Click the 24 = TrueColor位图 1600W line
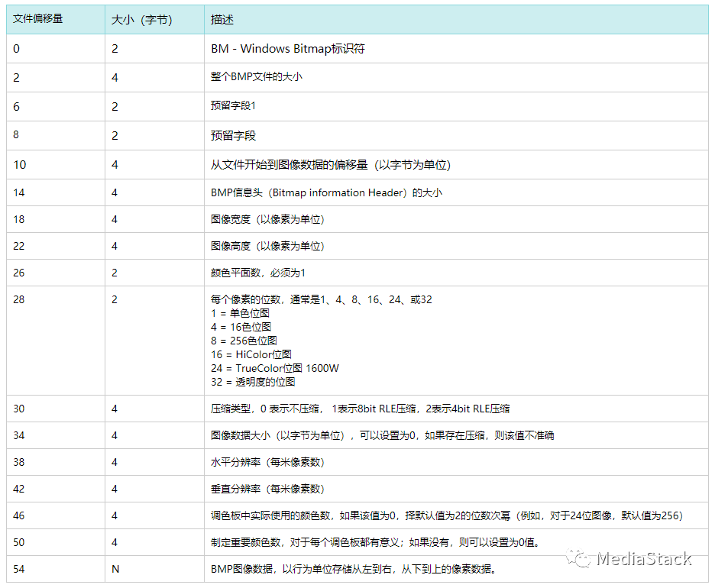The width and height of the screenshot is (715, 588). [x=275, y=368]
